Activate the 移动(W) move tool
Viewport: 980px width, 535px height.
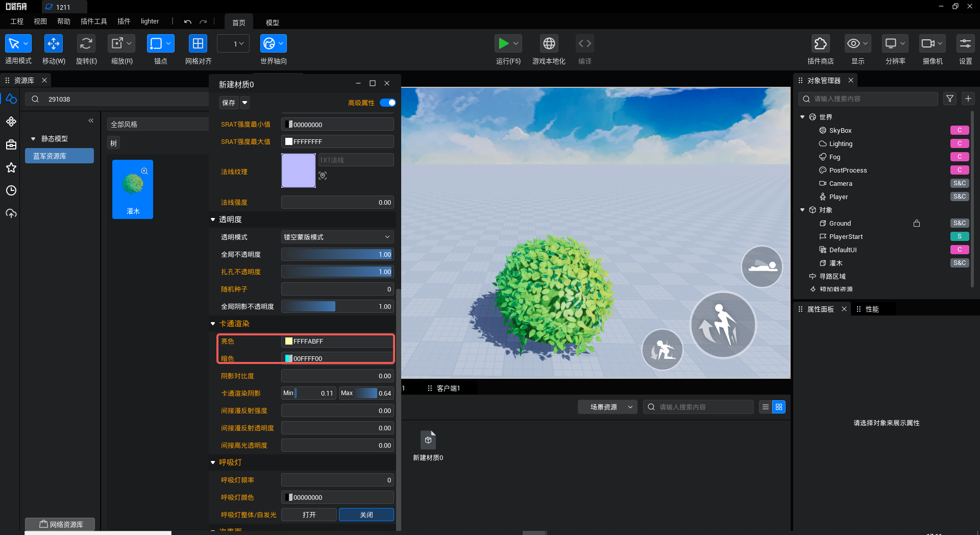[54, 44]
